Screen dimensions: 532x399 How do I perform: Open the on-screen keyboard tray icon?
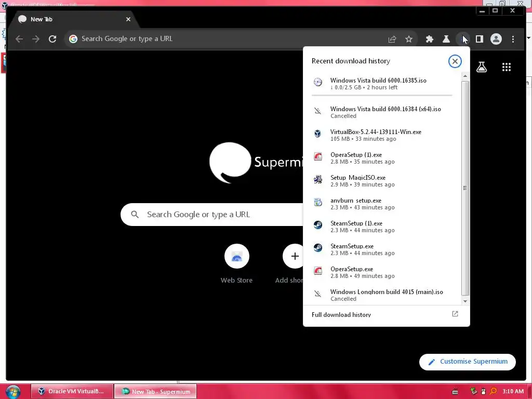tap(455, 392)
